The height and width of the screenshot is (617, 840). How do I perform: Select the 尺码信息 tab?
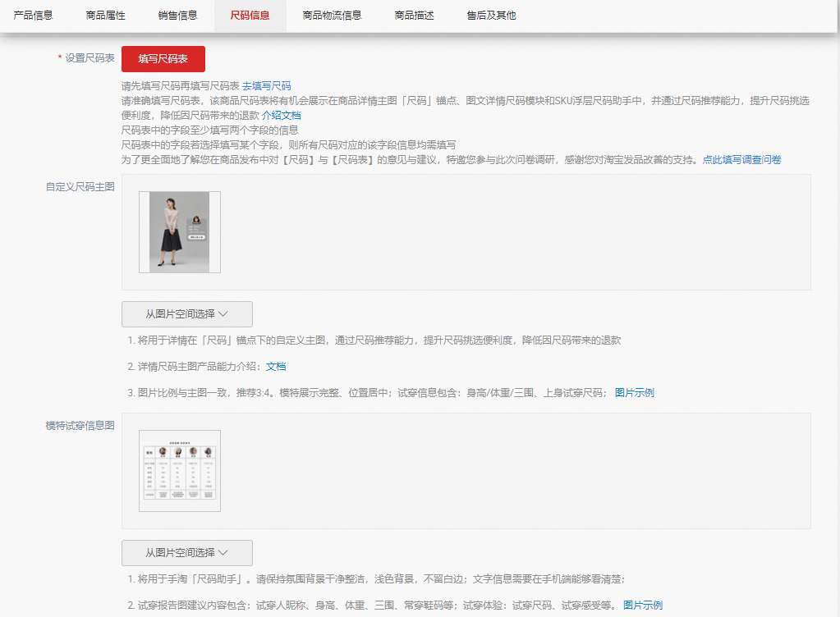coord(250,16)
